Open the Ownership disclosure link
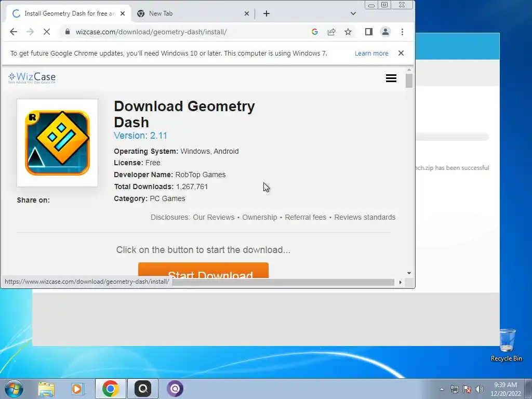Viewport: 532px width, 399px height. [260, 217]
